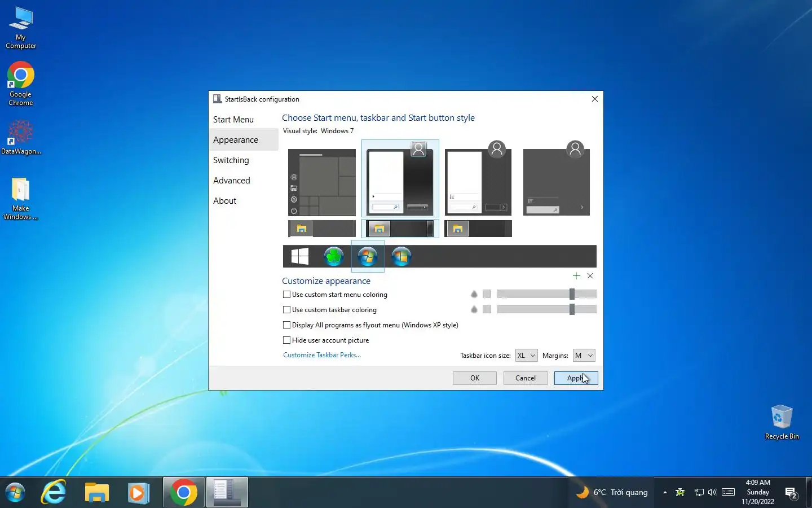Screen dimensions: 812x508
Task: Open the Recycle Bin
Action: pyautogui.click(x=782, y=422)
